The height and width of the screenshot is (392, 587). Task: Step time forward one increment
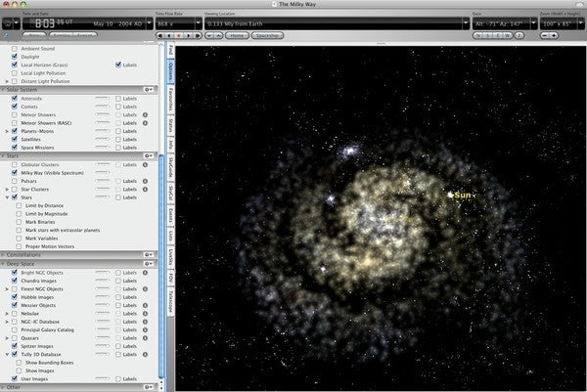[198, 35]
